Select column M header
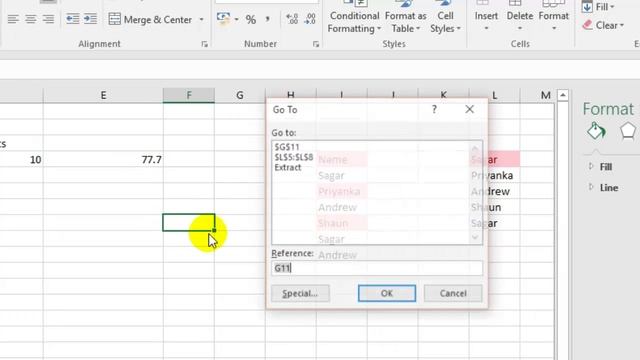The height and width of the screenshot is (360, 640). 545,96
